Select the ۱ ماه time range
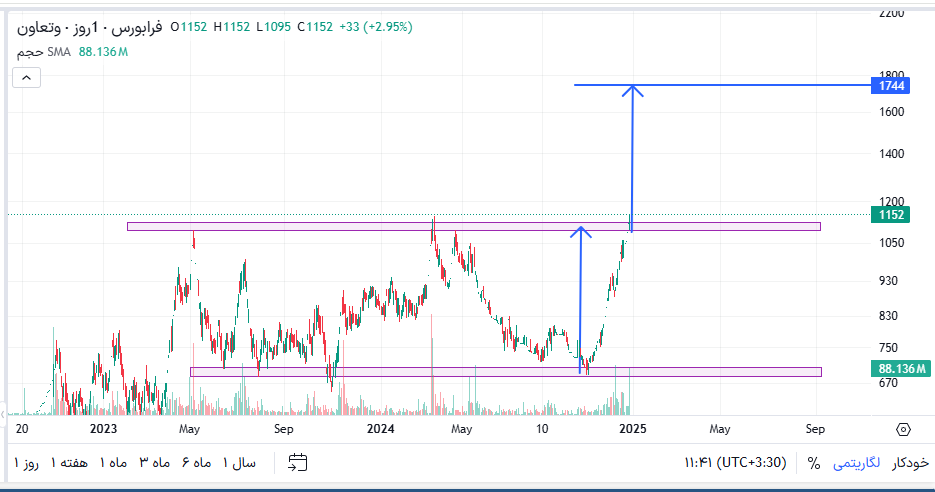The height and width of the screenshot is (492, 935). (x=113, y=463)
